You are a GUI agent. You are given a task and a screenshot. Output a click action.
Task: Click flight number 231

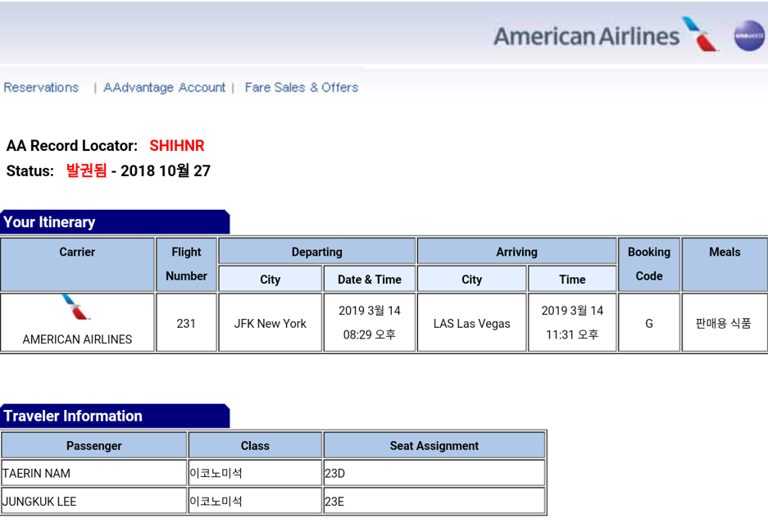186,323
